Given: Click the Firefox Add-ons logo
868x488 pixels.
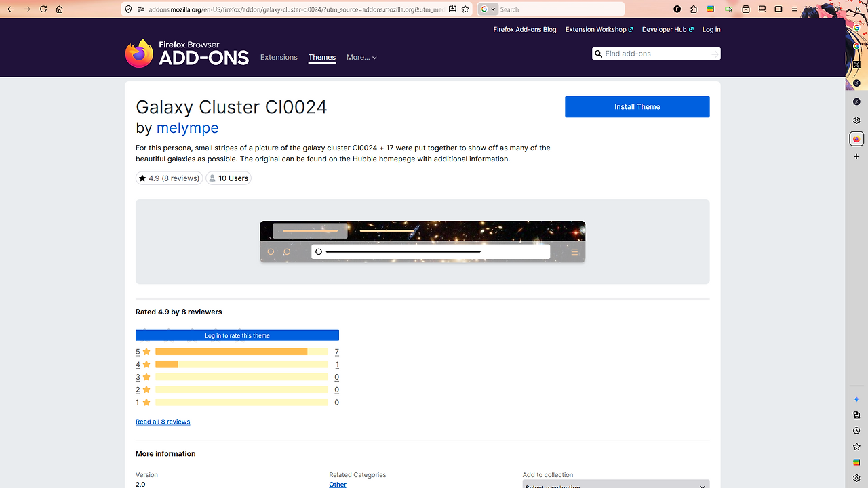Looking at the screenshot, I should pos(187,54).
